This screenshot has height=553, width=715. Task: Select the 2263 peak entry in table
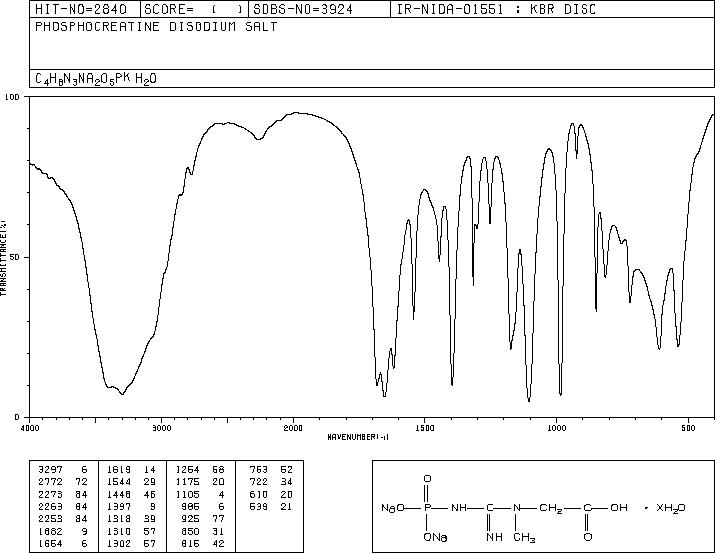coord(63,506)
